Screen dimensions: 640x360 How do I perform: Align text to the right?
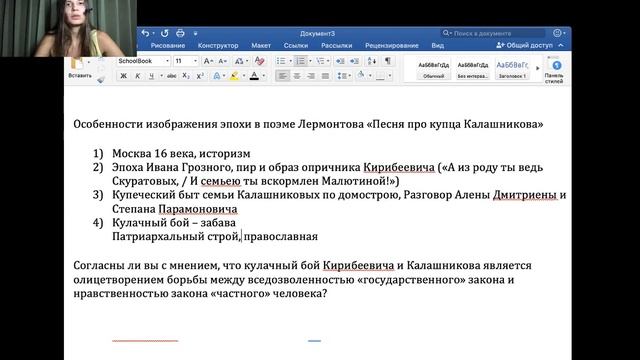(311, 76)
